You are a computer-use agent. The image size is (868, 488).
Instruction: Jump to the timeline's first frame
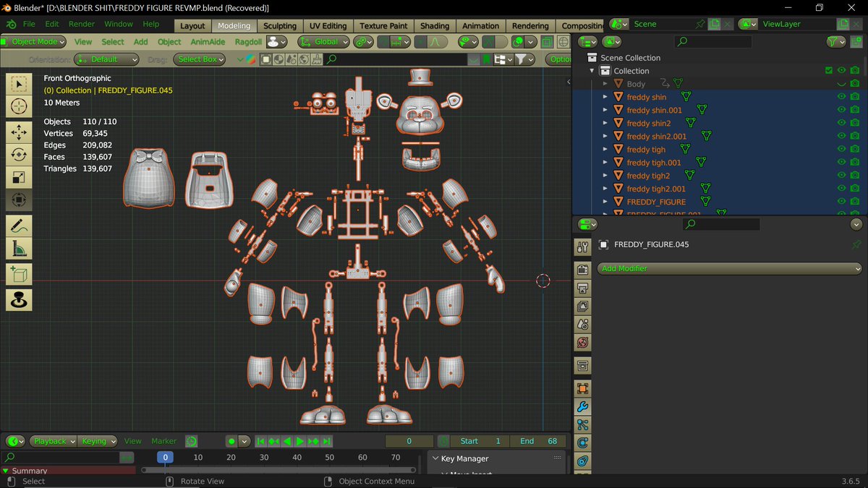click(260, 441)
